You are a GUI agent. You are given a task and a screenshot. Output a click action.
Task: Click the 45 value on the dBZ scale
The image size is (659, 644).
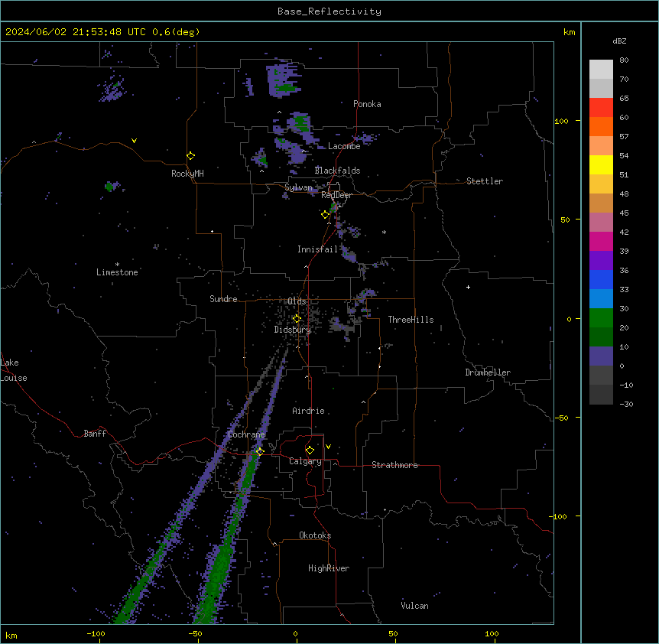pyautogui.click(x=624, y=213)
